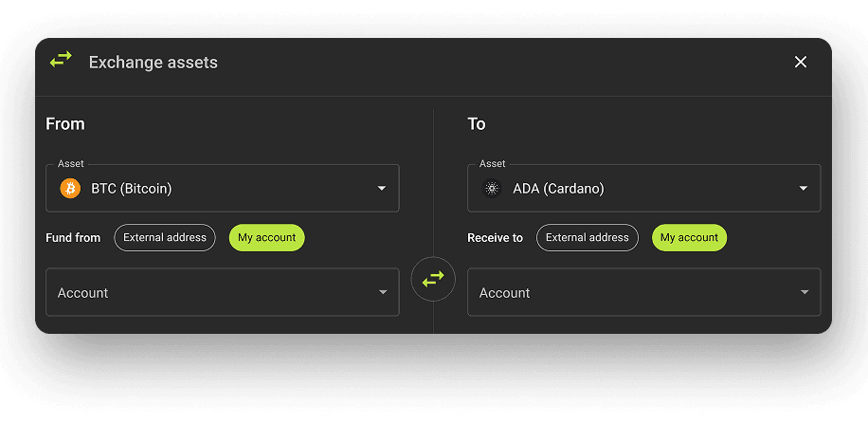Click the BTC (Bitcoin) asset text
Screen dimensions: 868x423
132,189
